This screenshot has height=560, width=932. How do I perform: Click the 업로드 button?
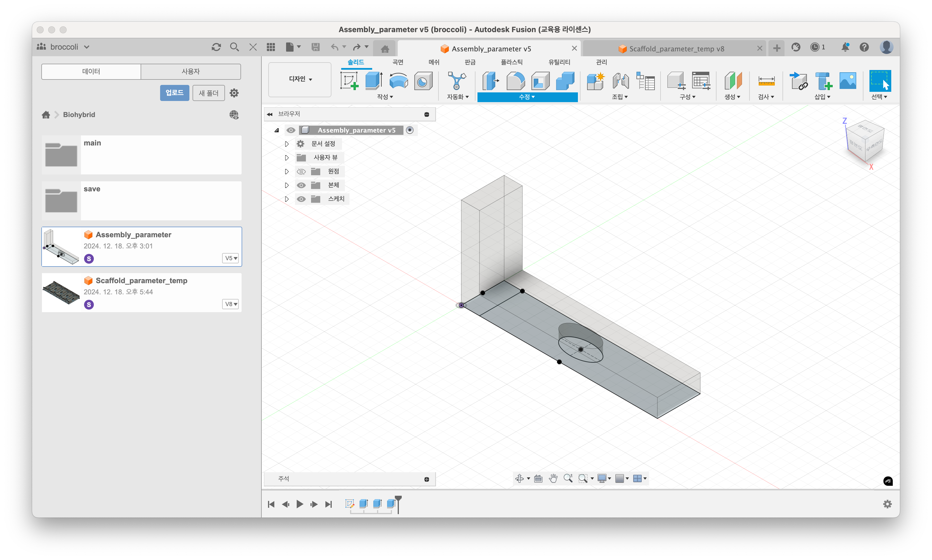pos(174,93)
